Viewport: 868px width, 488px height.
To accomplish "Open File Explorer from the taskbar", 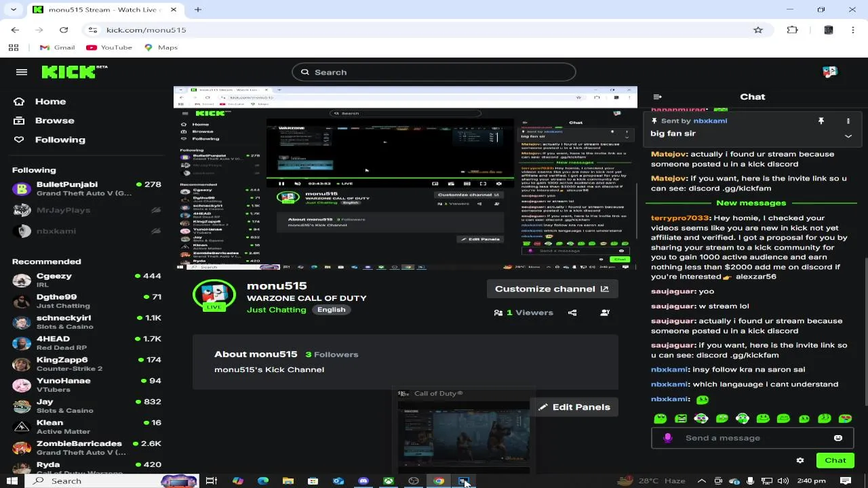I will (x=288, y=481).
